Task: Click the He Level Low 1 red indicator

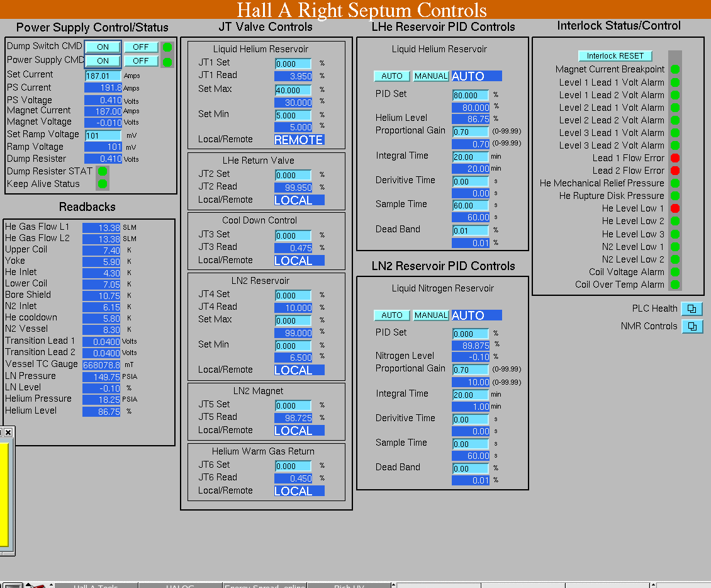Action: point(675,208)
